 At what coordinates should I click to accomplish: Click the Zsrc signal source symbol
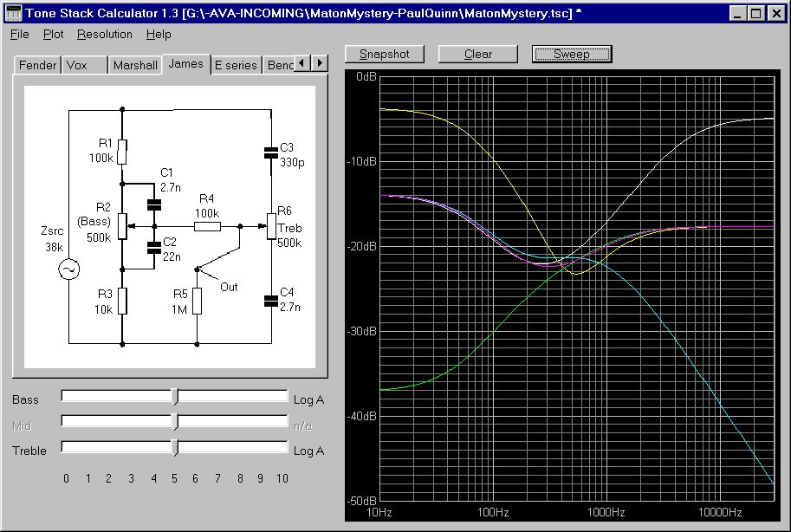(x=68, y=270)
